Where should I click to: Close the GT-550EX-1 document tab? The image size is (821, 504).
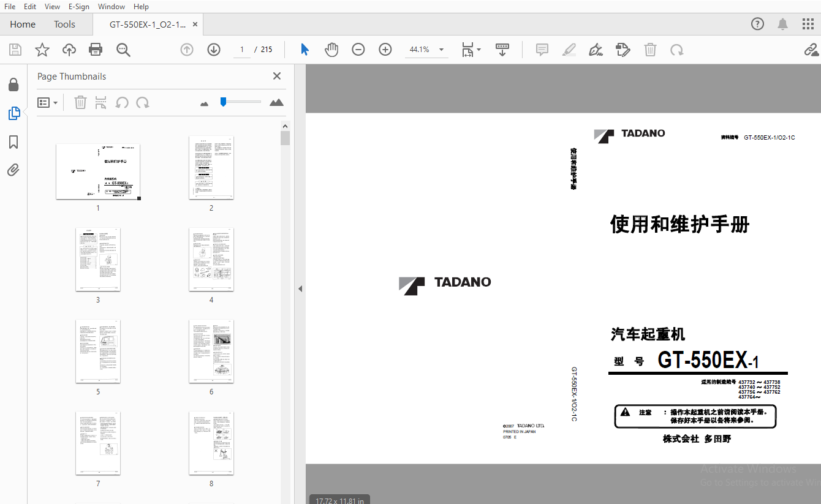point(195,24)
